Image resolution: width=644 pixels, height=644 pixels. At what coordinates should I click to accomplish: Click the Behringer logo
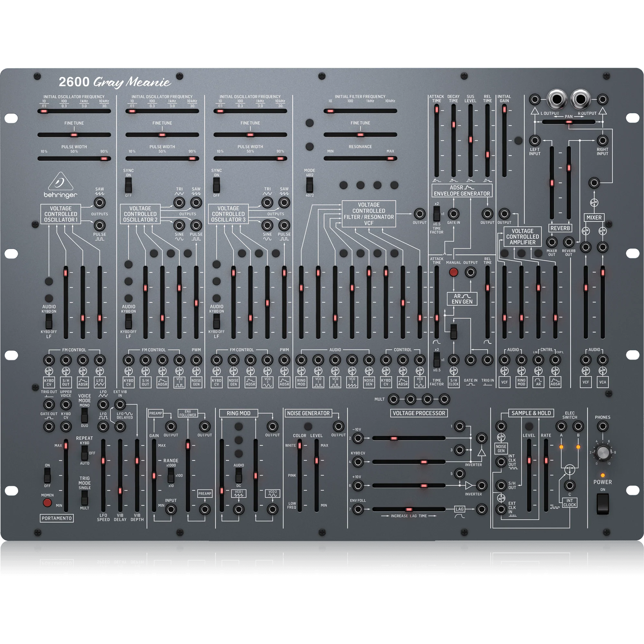60,185
